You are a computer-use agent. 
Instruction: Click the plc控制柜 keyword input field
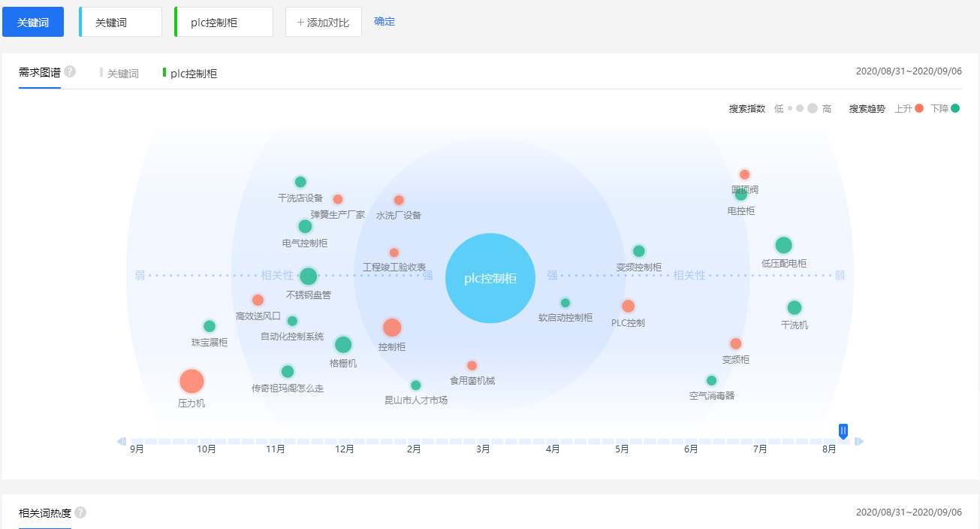tap(224, 23)
